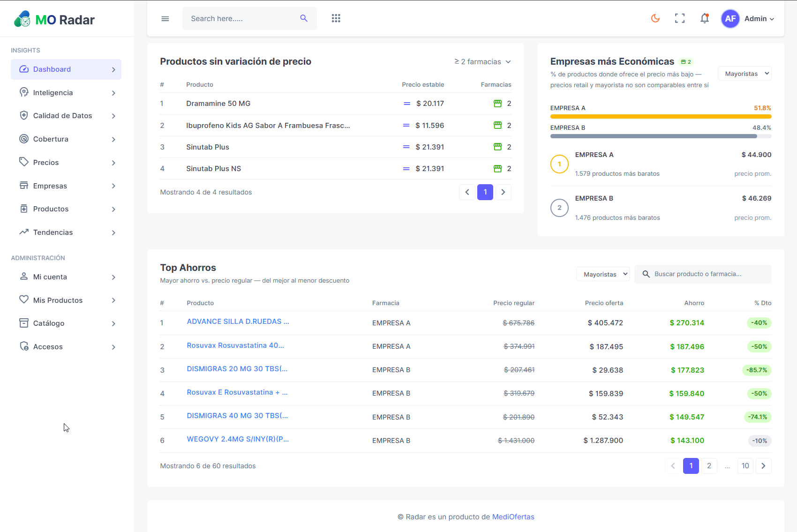Screen dimensions: 797x532
Task: Open DISMIGRAS 20 MG 30 TBS product link
Action: click(237, 369)
